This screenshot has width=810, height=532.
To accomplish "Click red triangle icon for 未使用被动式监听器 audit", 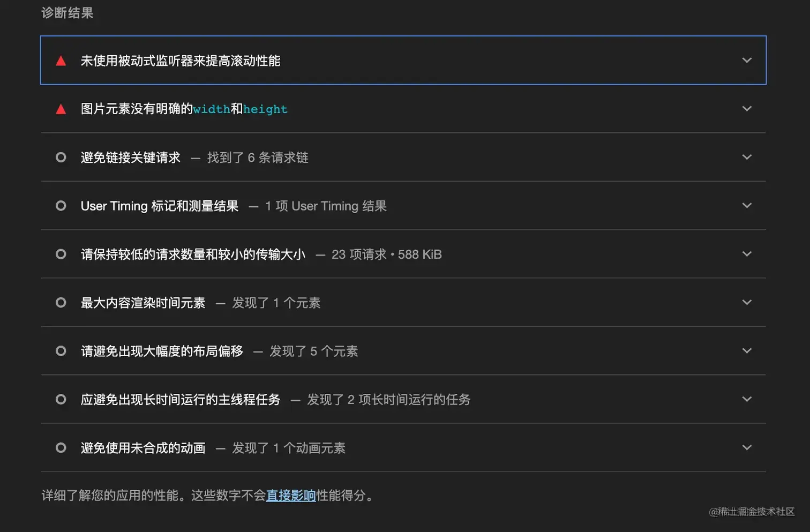I will [61, 61].
